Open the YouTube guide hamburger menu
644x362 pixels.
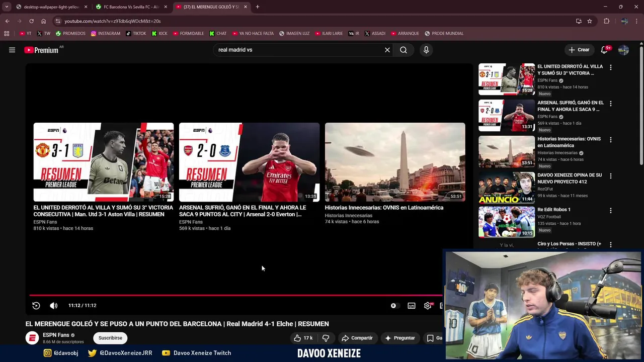click(x=12, y=50)
